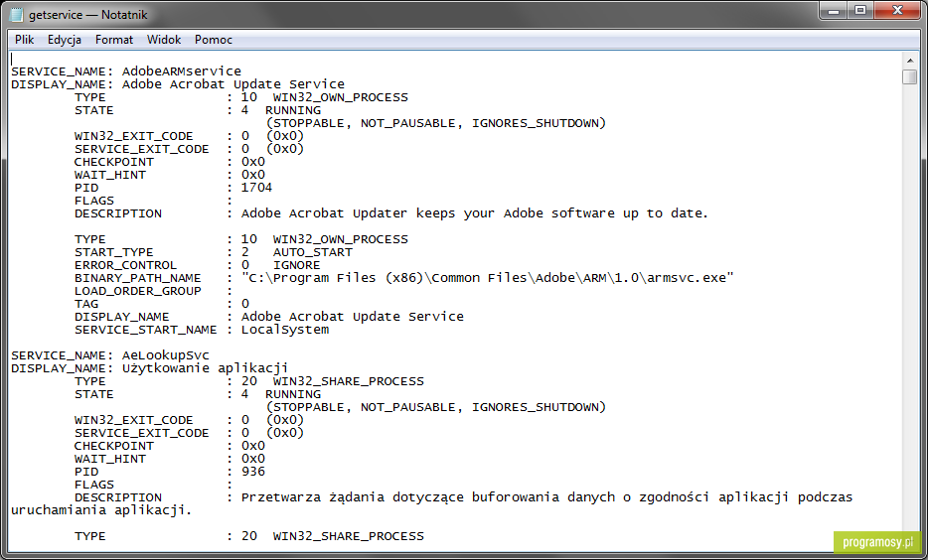Click the armsvc.exe binary path
This screenshot has height=560, width=928.
(x=487, y=278)
